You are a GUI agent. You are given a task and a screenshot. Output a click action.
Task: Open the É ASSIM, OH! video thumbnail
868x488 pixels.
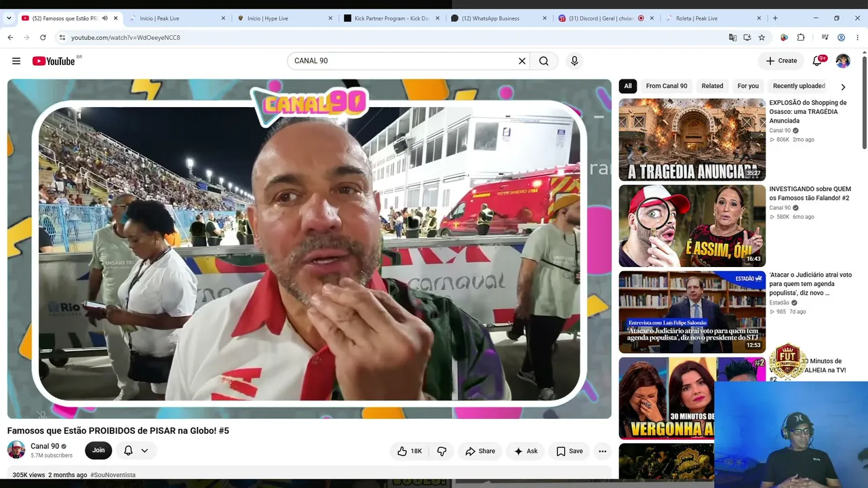(692, 226)
